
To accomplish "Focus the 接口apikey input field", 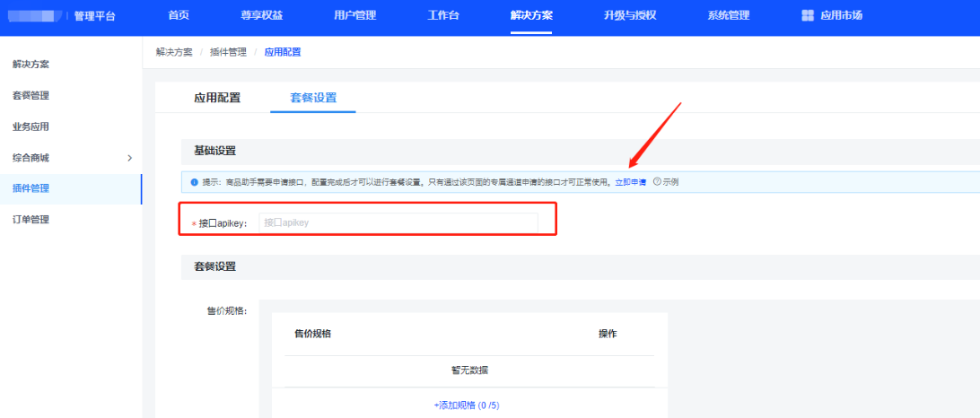I will [x=398, y=222].
